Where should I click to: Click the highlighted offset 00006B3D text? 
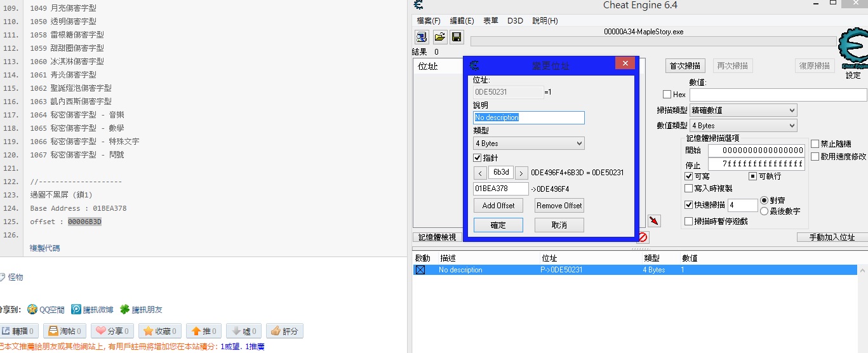[84, 222]
